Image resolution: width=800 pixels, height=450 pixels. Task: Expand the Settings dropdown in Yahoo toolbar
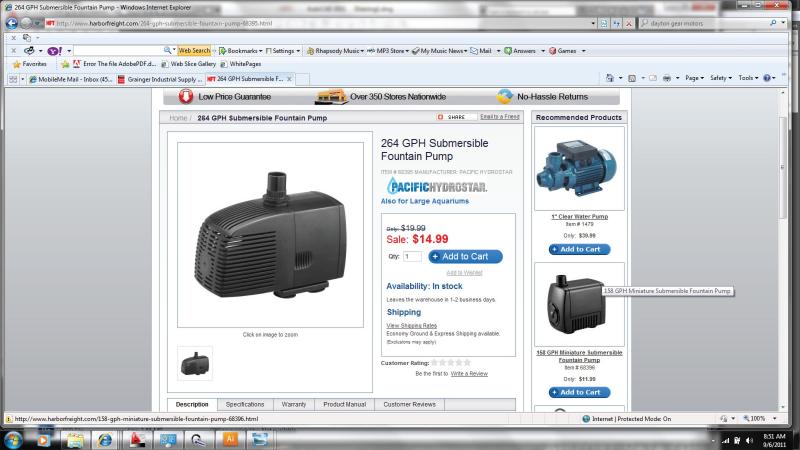click(298, 51)
